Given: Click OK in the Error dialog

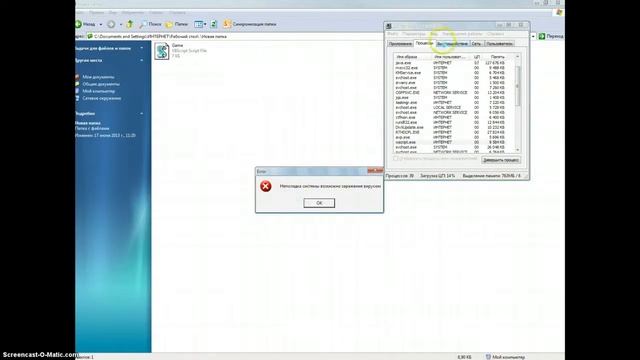Looking at the screenshot, I should click(319, 203).
